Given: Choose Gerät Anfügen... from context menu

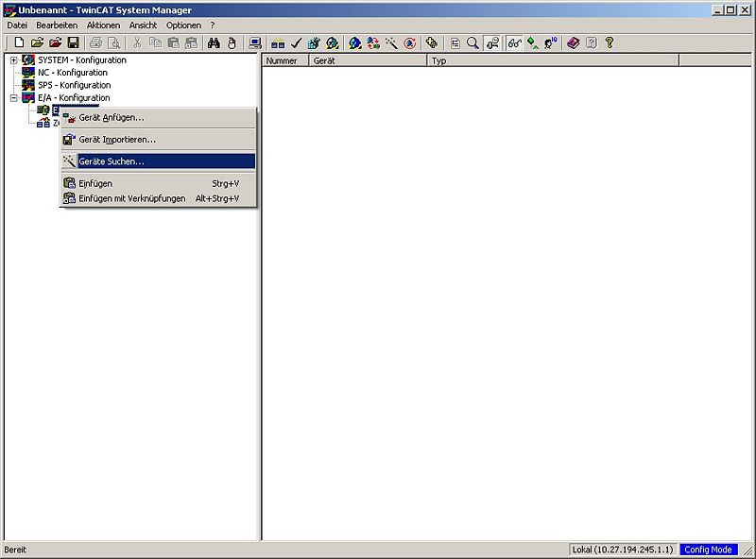Looking at the screenshot, I should tap(158, 118).
